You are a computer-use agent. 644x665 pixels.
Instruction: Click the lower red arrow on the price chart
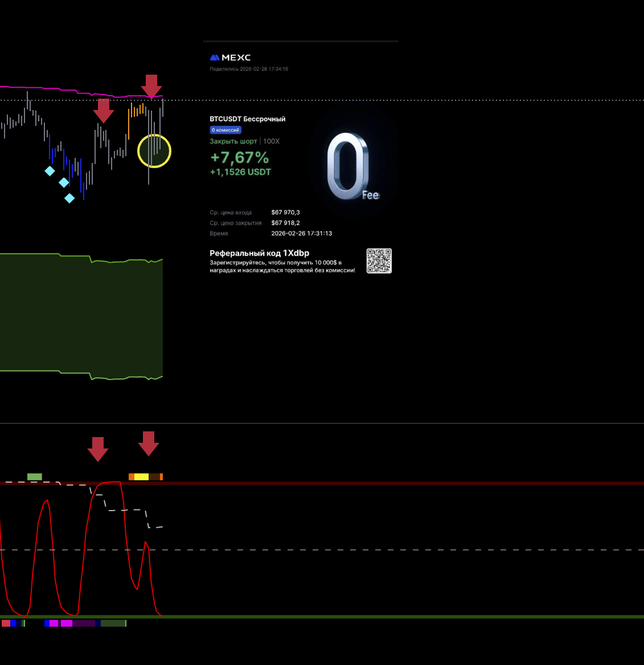coord(103,110)
